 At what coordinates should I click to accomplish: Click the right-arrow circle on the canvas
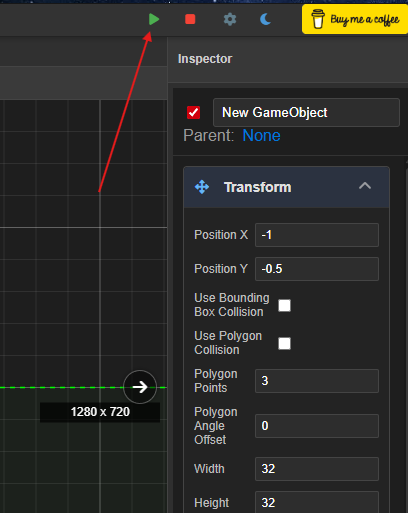pyautogui.click(x=140, y=387)
